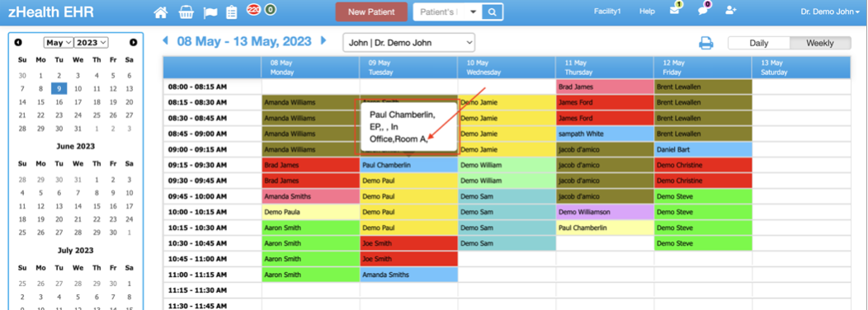Click the New Patient button
This screenshot has height=310, width=868.
coord(371,12)
